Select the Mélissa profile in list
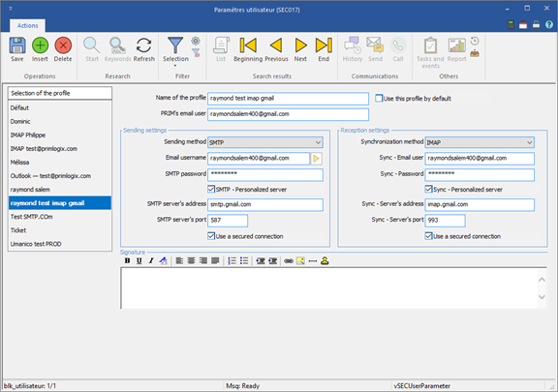Image resolution: width=558 pixels, height=392 pixels. 60,163
